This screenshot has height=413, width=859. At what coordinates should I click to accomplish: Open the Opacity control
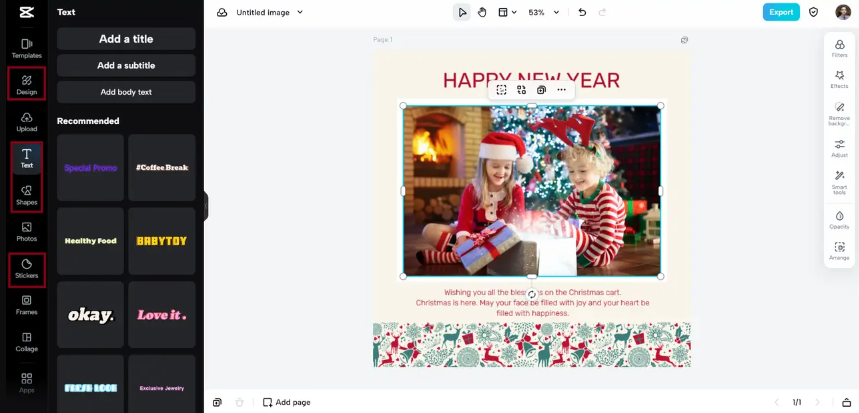click(839, 220)
